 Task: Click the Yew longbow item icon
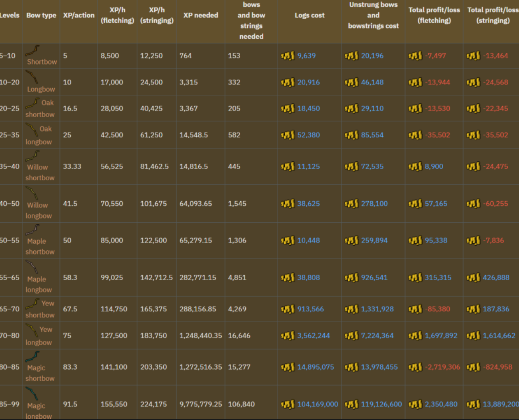[x=32, y=330]
